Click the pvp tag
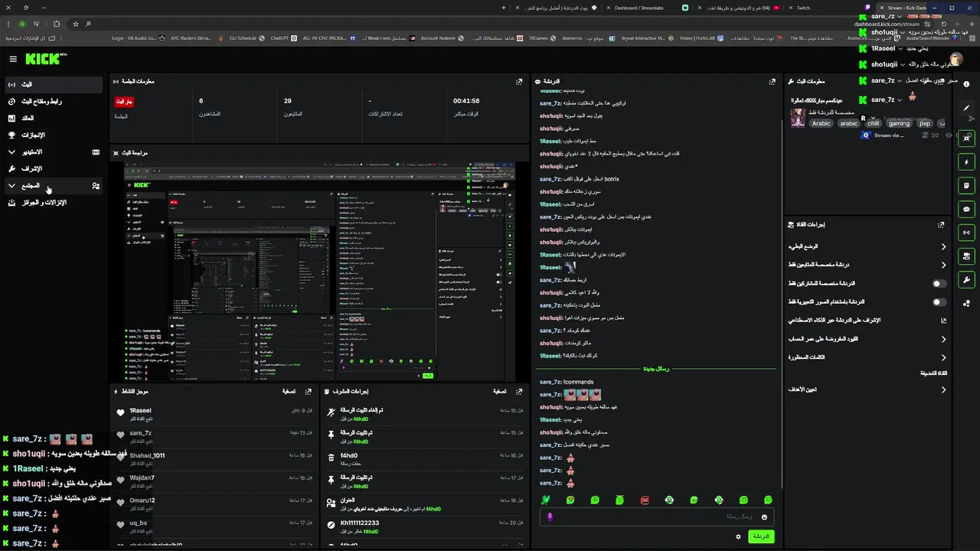 (925, 123)
